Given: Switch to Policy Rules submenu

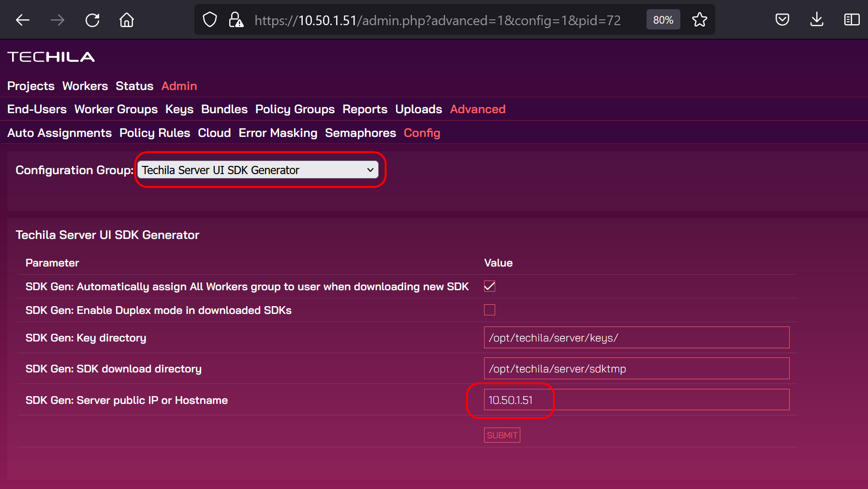Looking at the screenshot, I should coord(155,133).
